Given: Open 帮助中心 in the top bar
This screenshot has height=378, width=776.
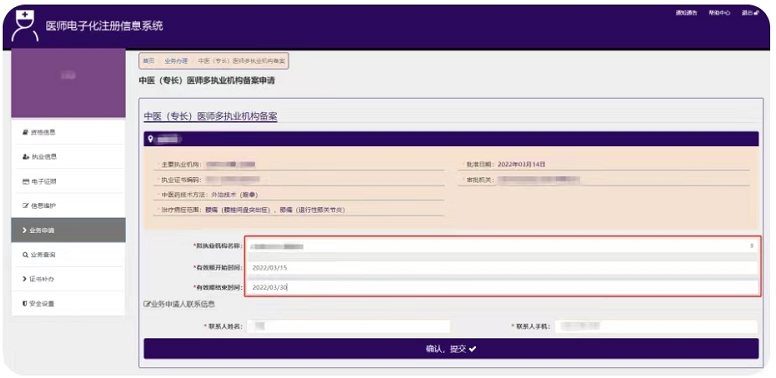Looking at the screenshot, I should (719, 13).
